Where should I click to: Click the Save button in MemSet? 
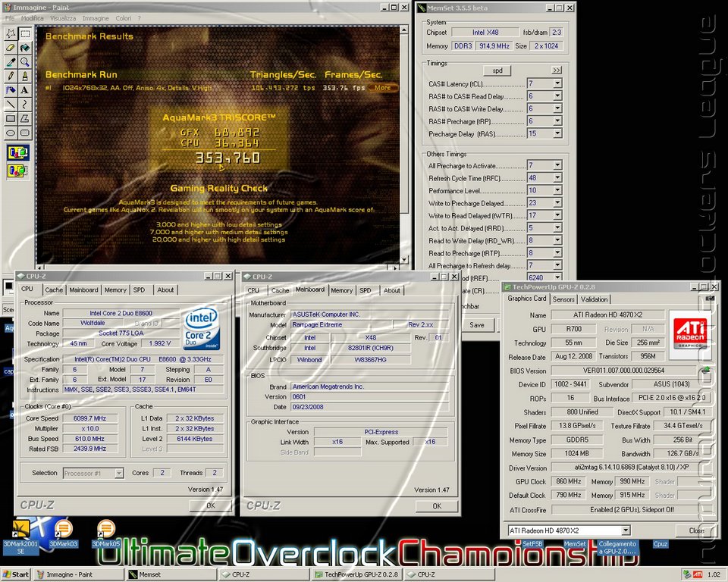477,325
